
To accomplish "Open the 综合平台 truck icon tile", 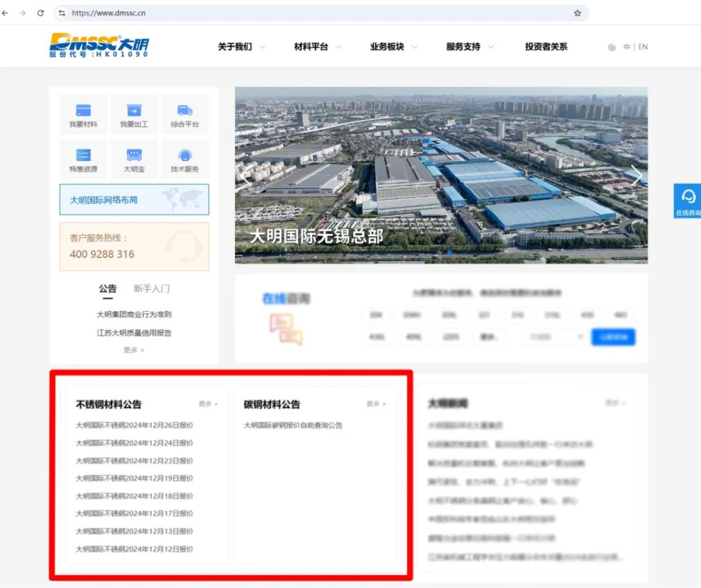I will (x=184, y=114).
